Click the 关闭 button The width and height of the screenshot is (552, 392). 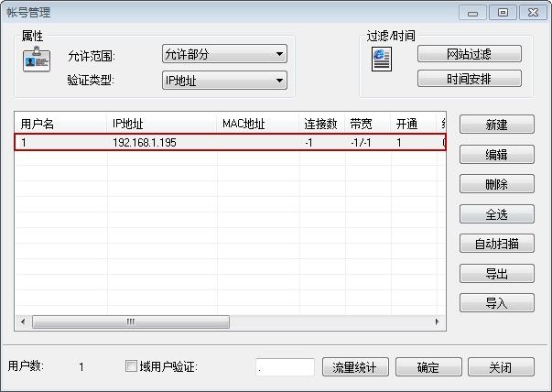[x=501, y=367]
